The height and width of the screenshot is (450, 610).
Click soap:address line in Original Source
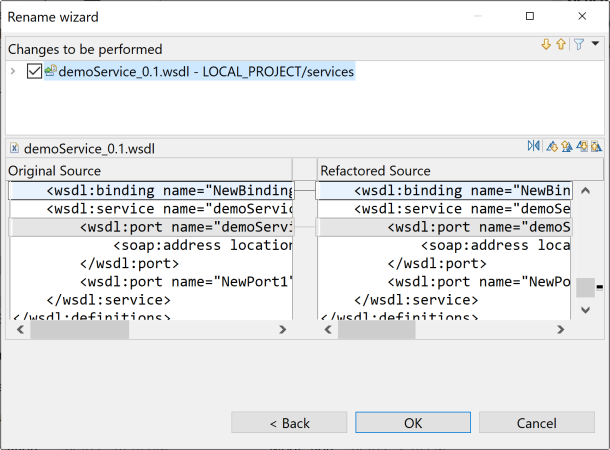[x=200, y=245]
